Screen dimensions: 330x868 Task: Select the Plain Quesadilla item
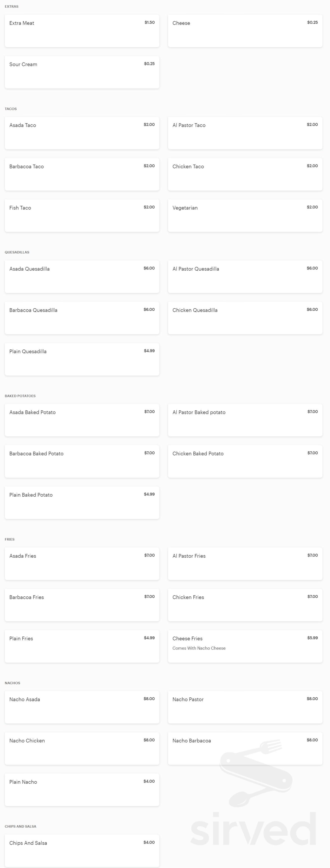(x=82, y=359)
